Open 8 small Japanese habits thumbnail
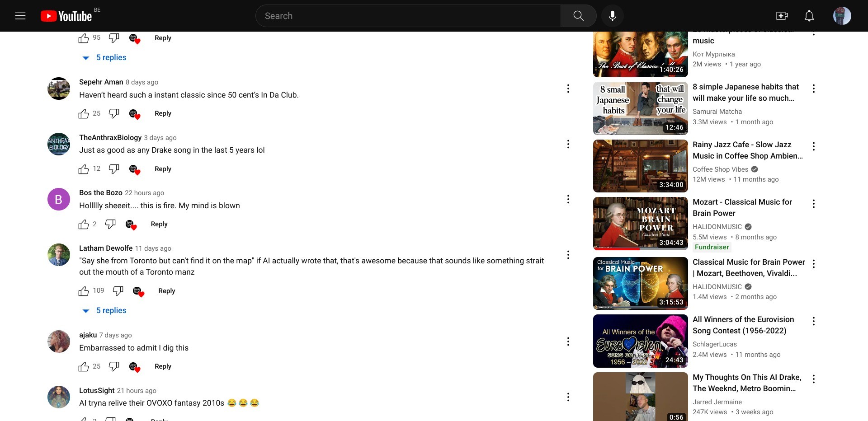This screenshot has height=421, width=868. [x=640, y=108]
